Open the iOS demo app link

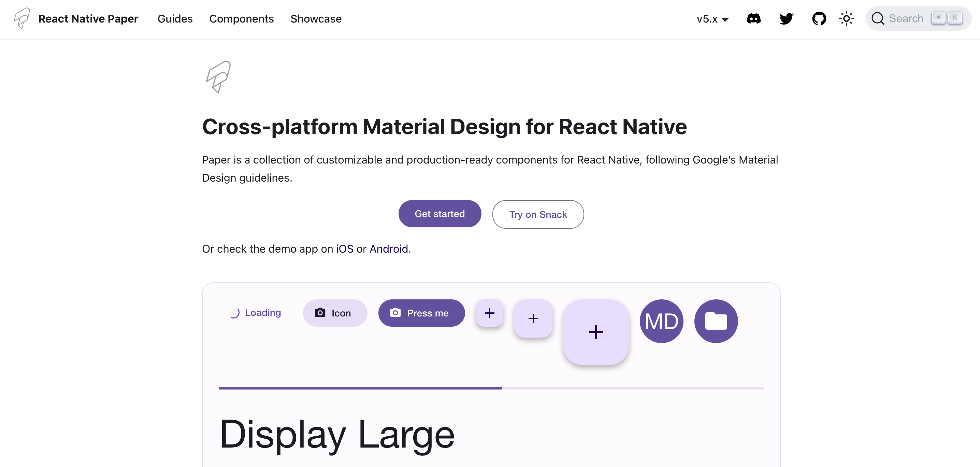pyautogui.click(x=344, y=249)
